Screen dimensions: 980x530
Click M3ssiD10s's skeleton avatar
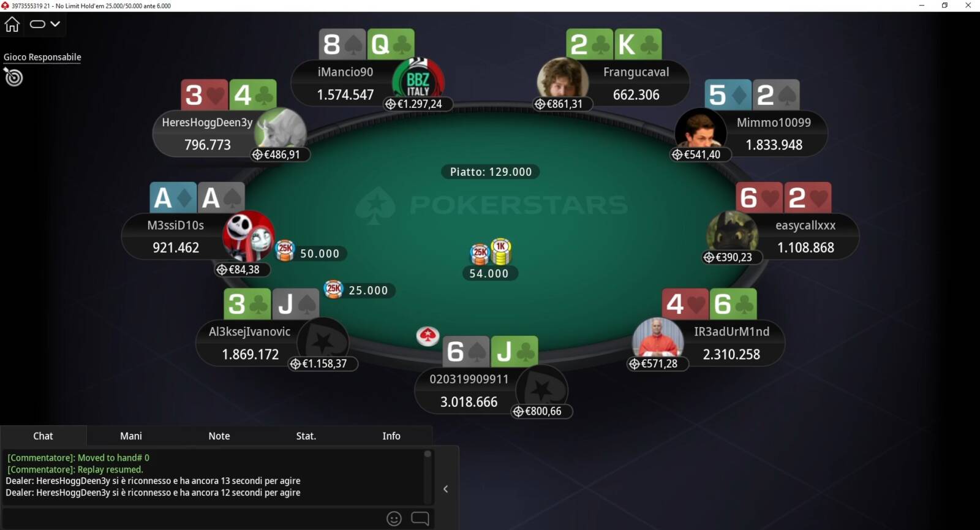[x=249, y=236]
